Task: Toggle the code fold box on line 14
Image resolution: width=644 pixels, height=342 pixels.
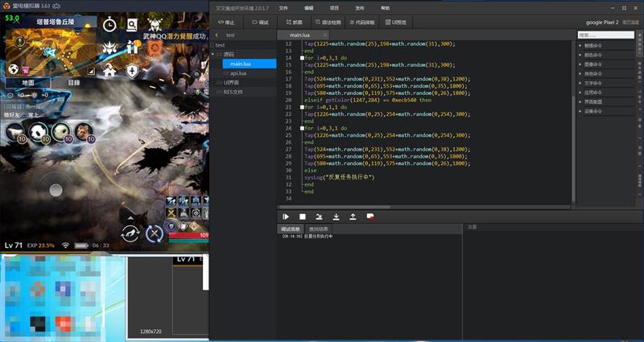Action: click(303, 58)
